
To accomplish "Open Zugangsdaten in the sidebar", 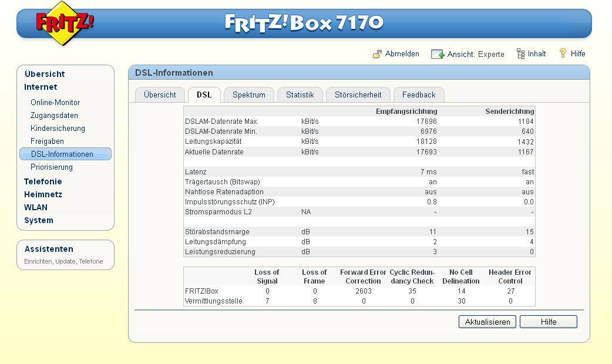I will coord(54,116).
